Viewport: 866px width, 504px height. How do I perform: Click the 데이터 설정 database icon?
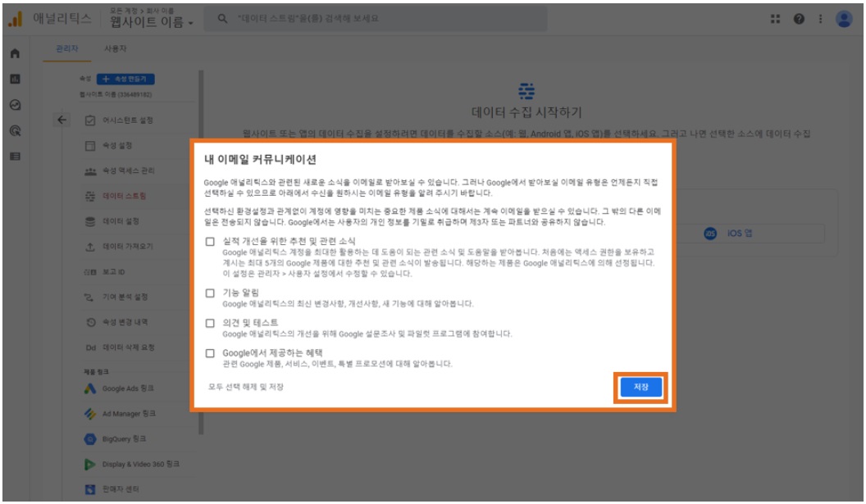[90, 221]
